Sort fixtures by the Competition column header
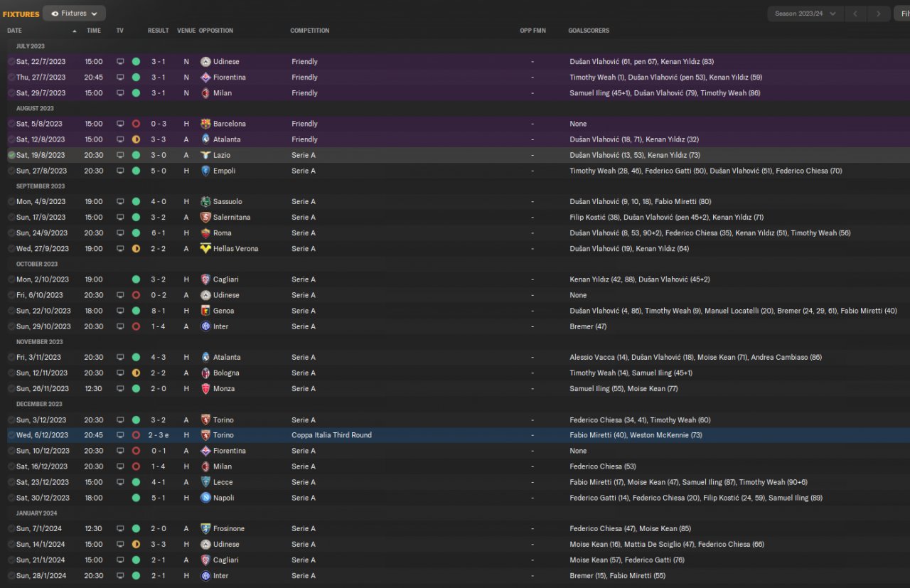This screenshot has height=588, width=910. [x=310, y=31]
